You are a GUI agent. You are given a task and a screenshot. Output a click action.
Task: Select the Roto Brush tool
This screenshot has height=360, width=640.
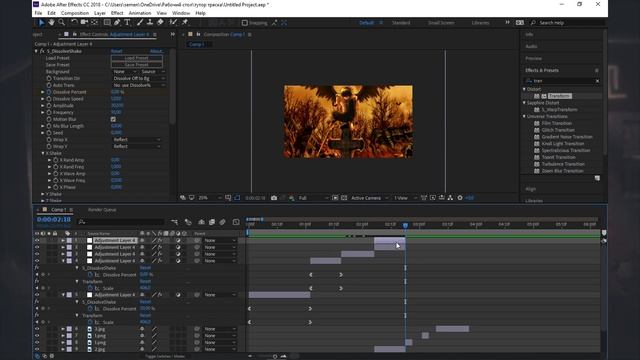[173, 22]
